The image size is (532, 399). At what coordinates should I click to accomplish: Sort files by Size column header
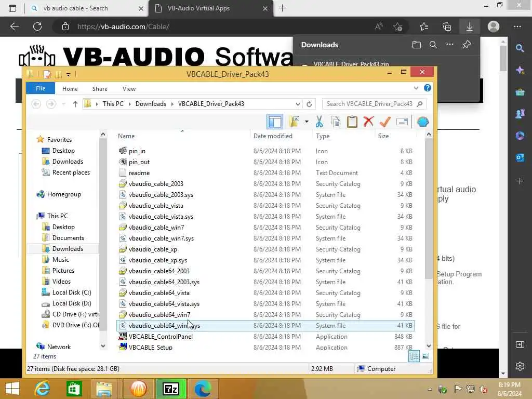point(383,136)
